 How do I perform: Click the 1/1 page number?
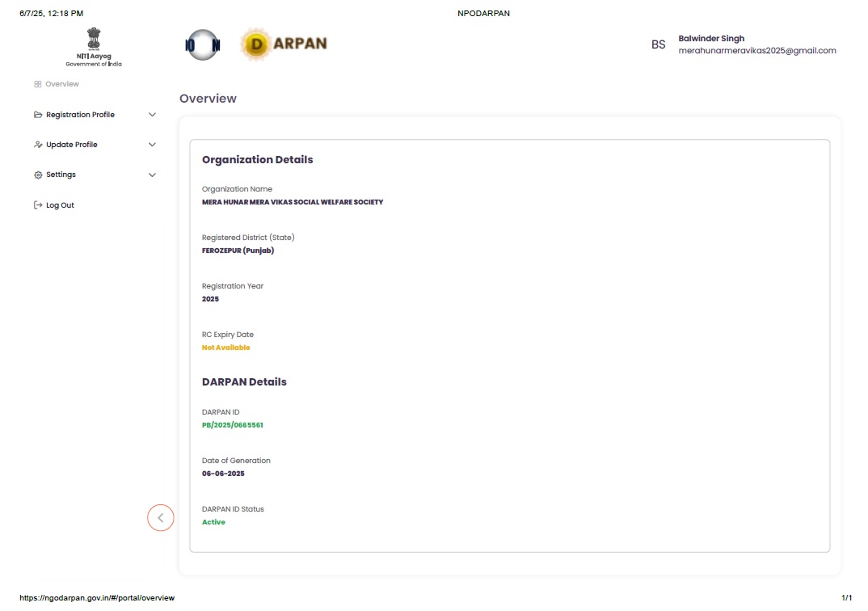click(x=846, y=598)
